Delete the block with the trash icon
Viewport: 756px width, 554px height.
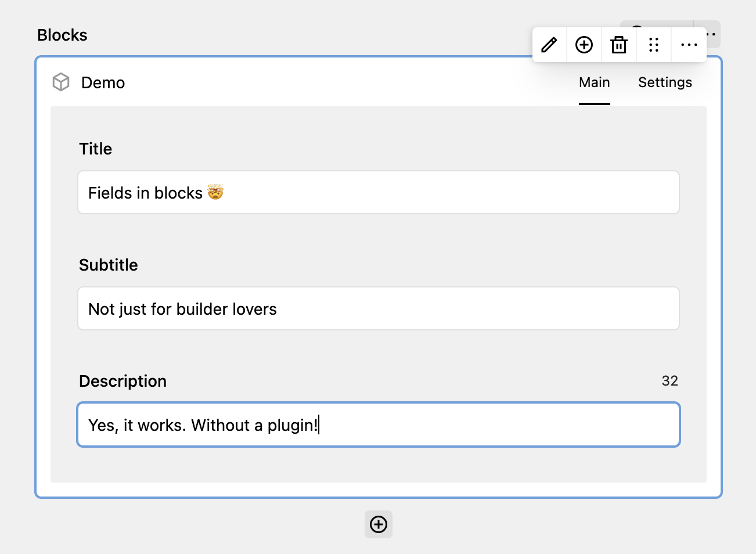coord(619,45)
